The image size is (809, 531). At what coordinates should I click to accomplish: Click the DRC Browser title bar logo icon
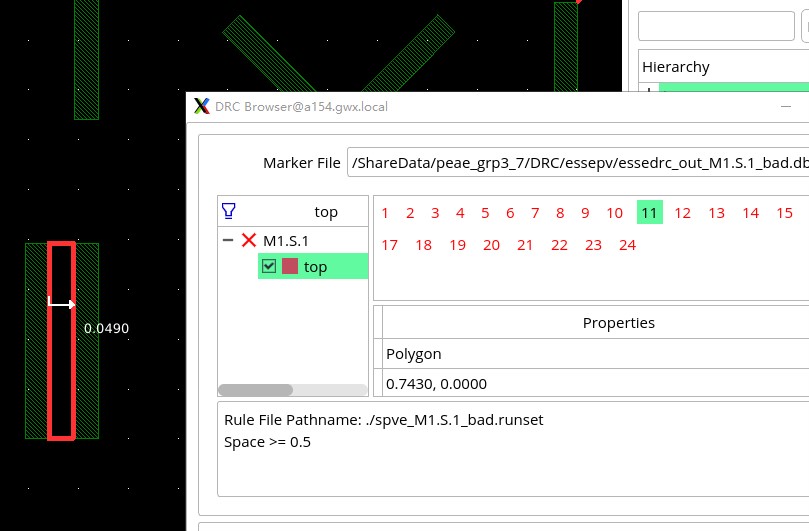201,106
